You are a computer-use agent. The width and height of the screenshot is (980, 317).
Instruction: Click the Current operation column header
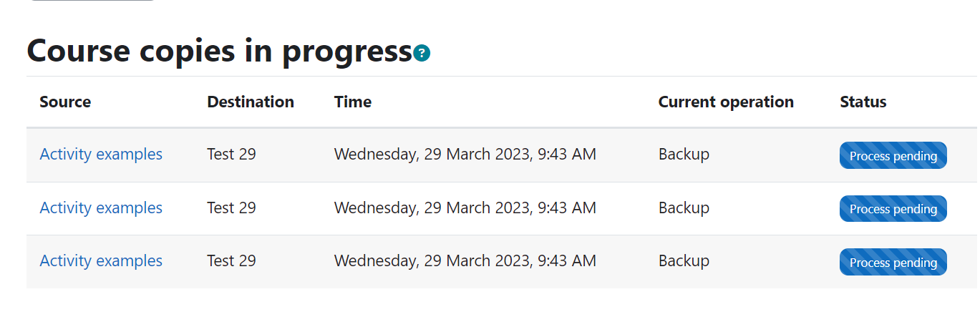(x=726, y=102)
